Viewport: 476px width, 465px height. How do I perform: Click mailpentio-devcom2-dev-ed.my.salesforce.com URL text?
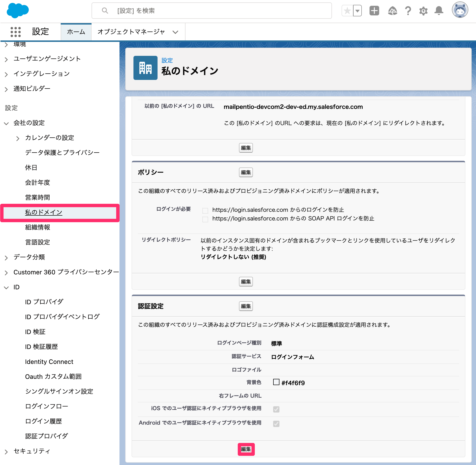[x=293, y=107]
